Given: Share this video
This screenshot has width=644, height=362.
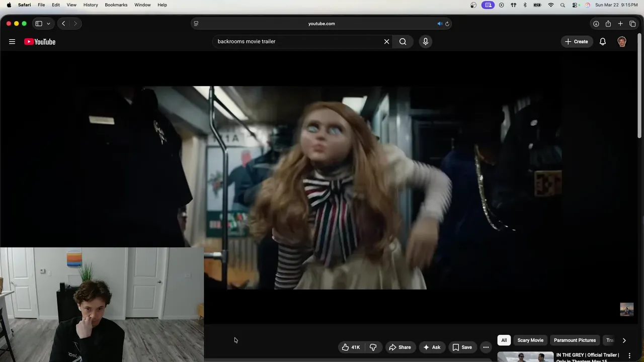Looking at the screenshot, I should pos(400,347).
